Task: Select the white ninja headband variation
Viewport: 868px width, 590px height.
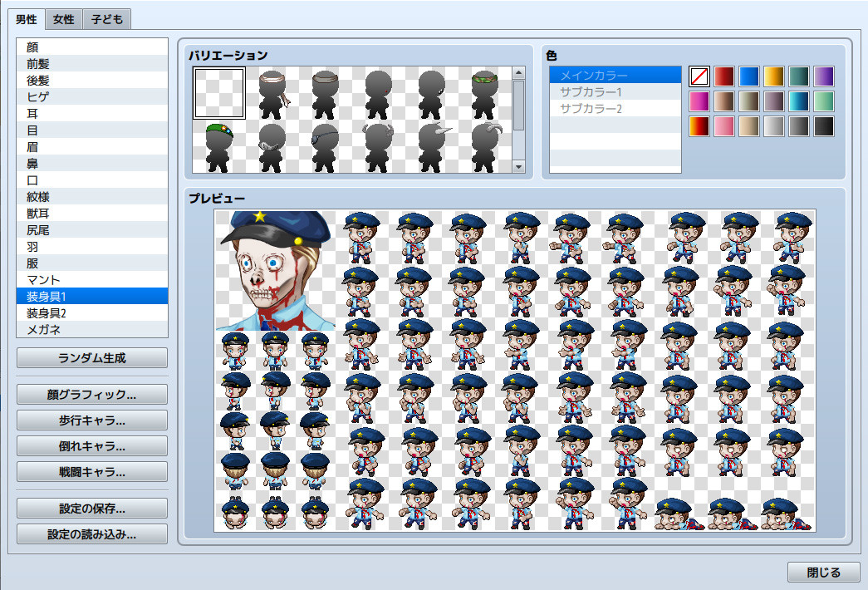Action: point(274,91)
